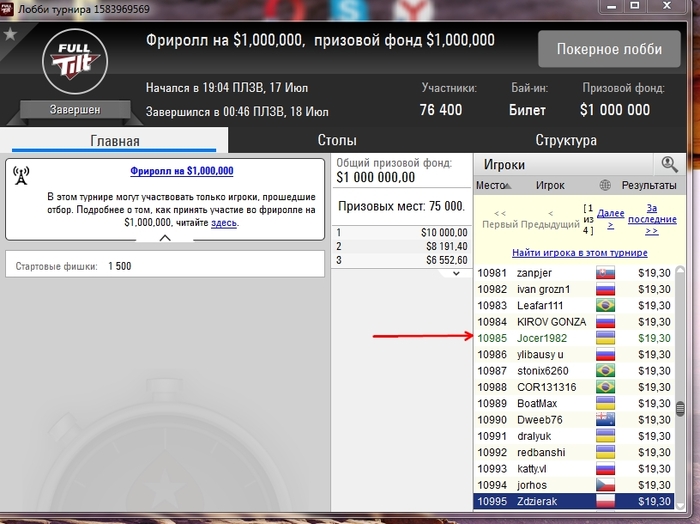
Task: Click the Найти игрока в этом турнире link
Action: [579, 253]
